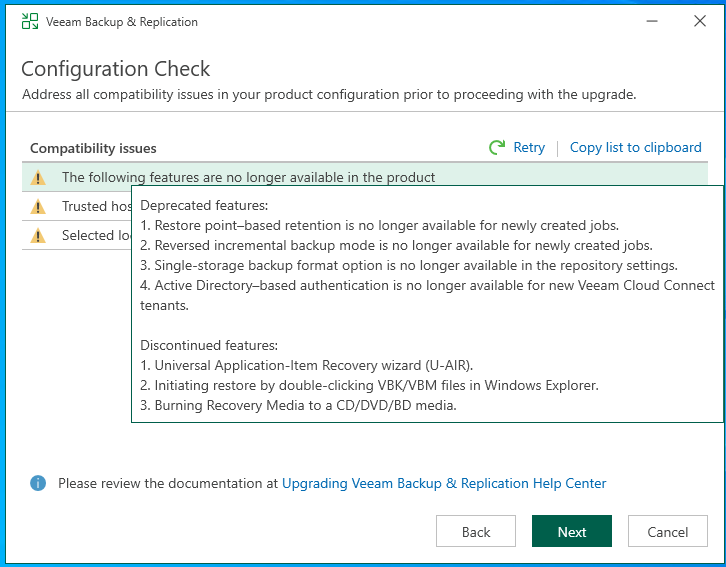Open Upgrading Veeam Backup & Replication Help Center
This screenshot has height=567, width=726.
pyautogui.click(x=444, y=483)
